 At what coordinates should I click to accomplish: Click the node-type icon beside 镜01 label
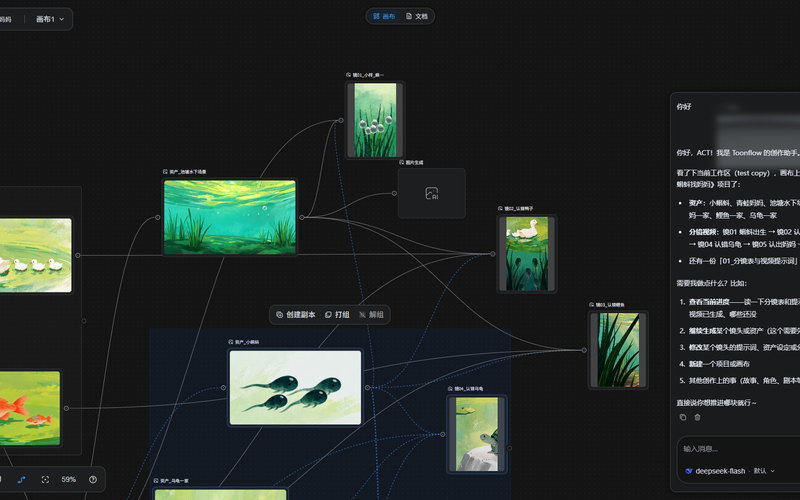coord(348,75)
